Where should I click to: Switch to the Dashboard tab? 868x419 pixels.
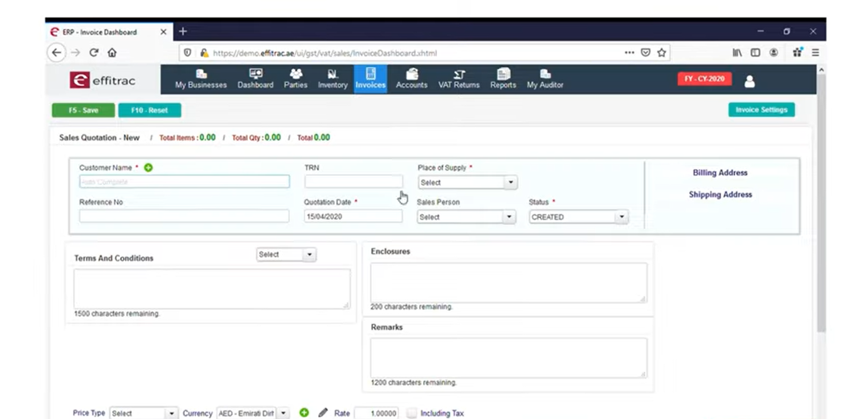pyautogui.click(x=255, y=79)
